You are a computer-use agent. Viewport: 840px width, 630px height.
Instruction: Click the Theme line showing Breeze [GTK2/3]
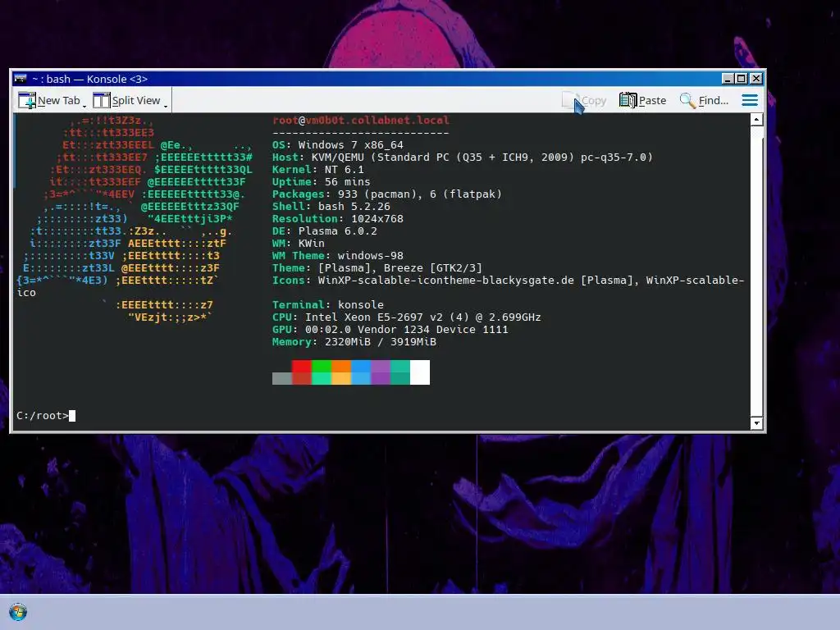377,268
